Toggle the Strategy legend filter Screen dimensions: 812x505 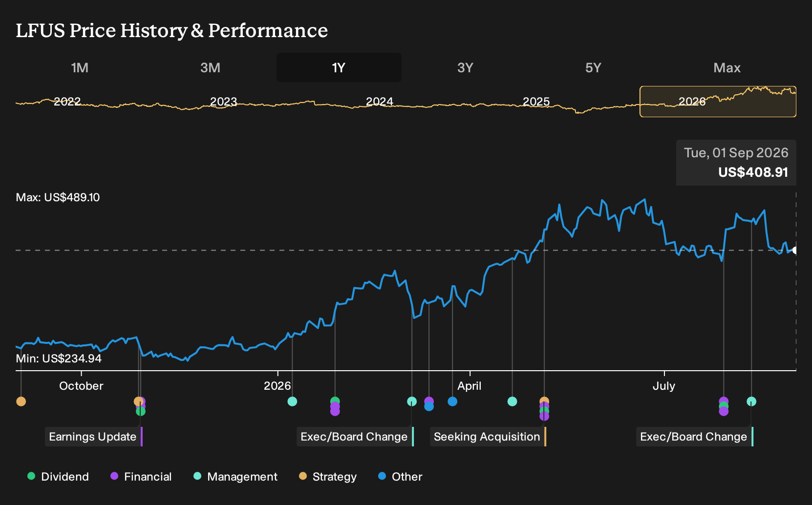click(328, 477)
